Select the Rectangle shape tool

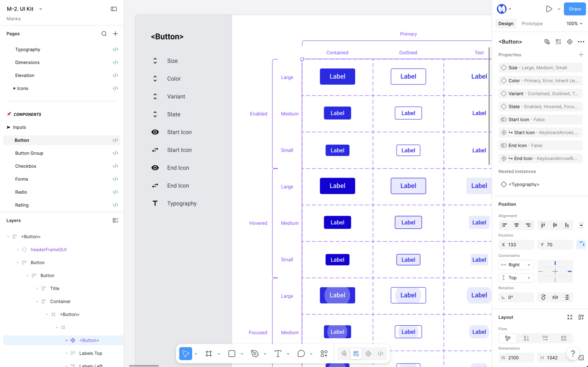[232, 354]
